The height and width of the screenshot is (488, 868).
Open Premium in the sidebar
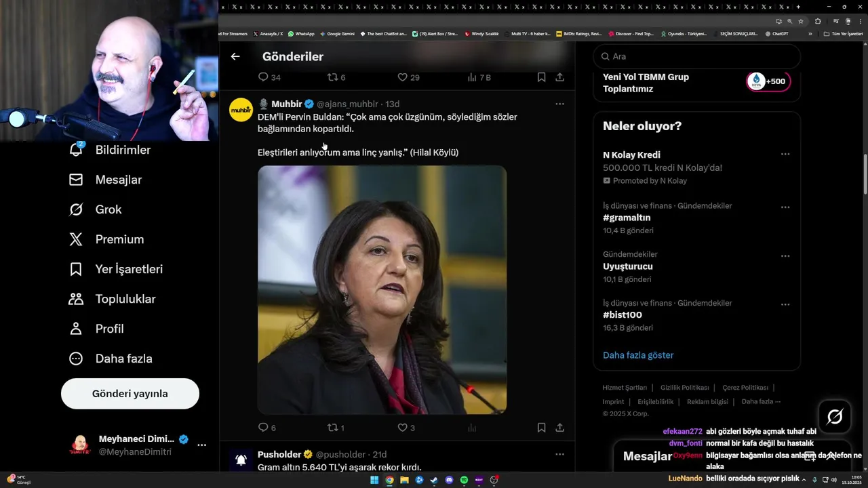(x=106, y=239)
